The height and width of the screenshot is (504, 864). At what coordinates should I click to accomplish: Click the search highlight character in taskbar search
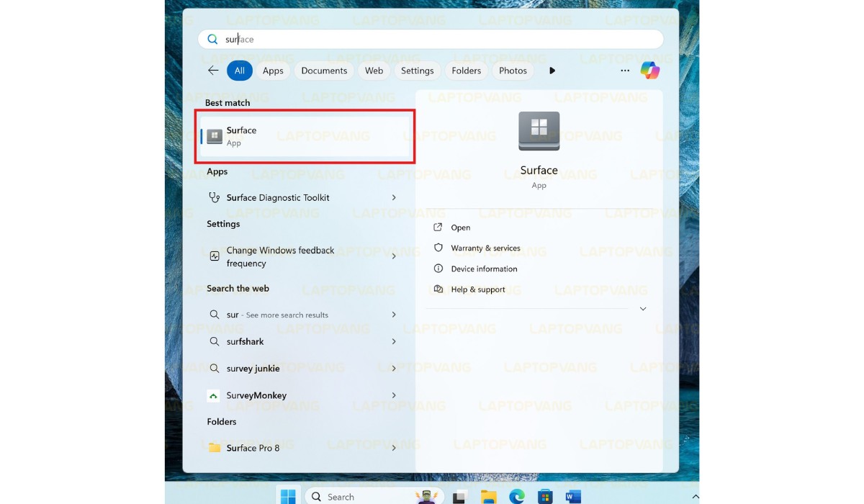pyautogui.click(x=427, y=497)
